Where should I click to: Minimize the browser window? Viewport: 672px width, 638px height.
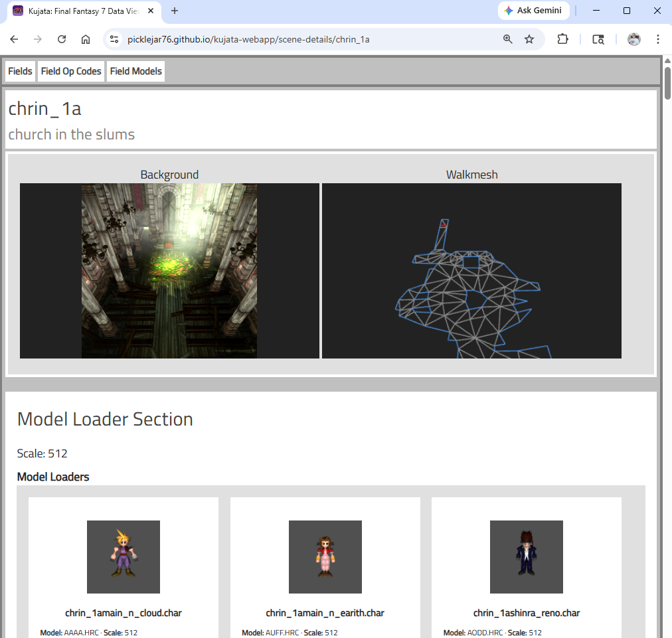[x=596, y=11]
